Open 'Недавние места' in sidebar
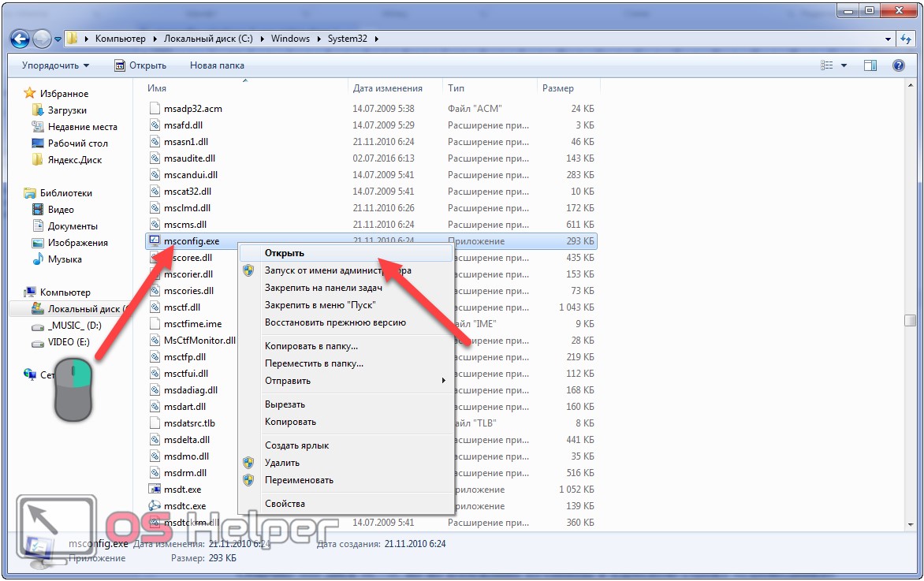Screen dimensions: 924x581 point(83,127)
